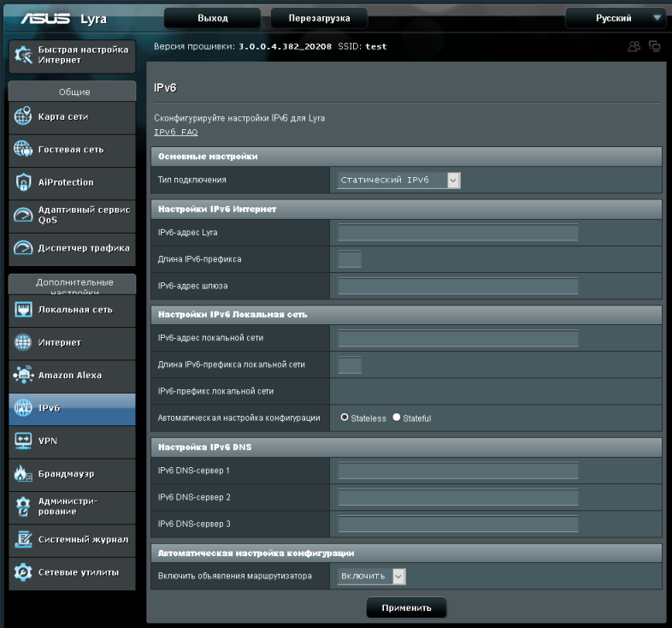
Task: Go to Сетевые утилиты page
Action: pyautogui.click(x=72, y=572)
